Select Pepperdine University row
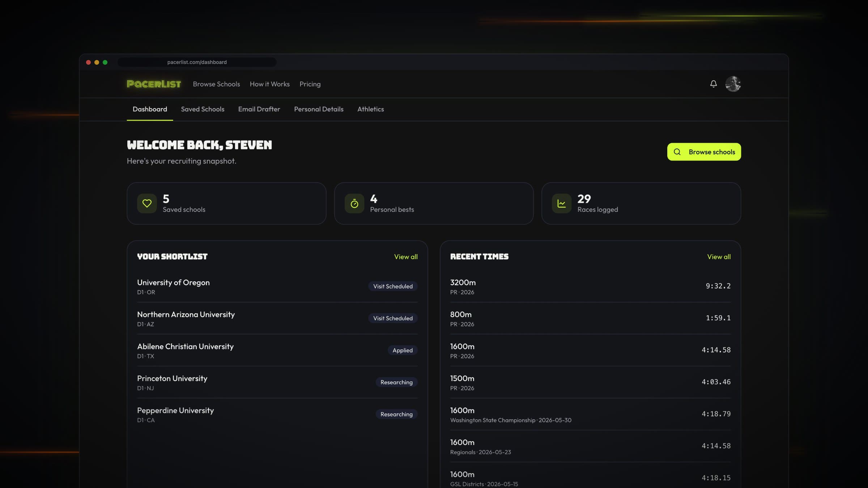This screenshot has height=488, width=868. click(x=277, y=414)
